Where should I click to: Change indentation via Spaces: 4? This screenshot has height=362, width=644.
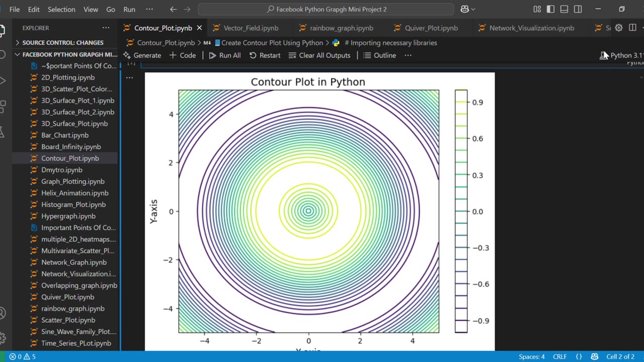coord(532,356)
